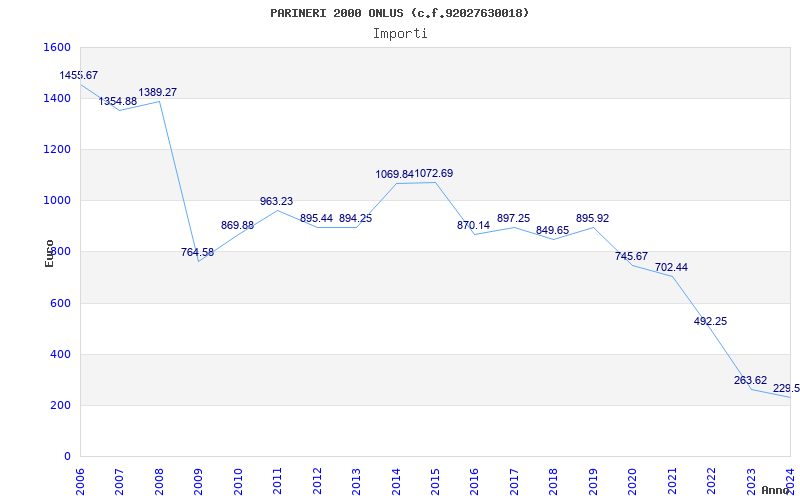Click the 2014 year label
The height and width of the screenshot is (500, 800).
tap(396, 482)
